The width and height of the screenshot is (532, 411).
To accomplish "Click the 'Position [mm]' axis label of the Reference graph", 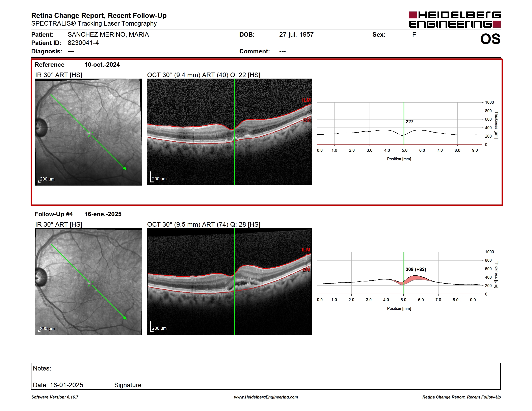I will point(399,159).
